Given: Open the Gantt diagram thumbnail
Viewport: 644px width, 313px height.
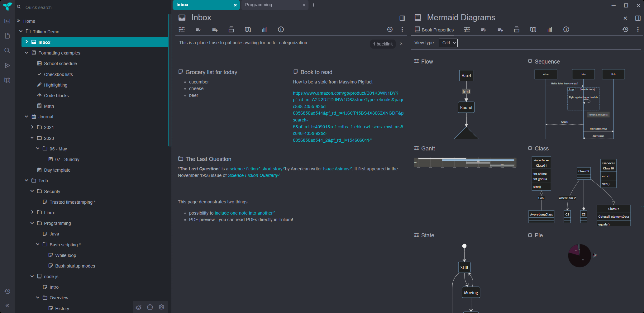Looking at the screenshot, I should pos(465,163).
